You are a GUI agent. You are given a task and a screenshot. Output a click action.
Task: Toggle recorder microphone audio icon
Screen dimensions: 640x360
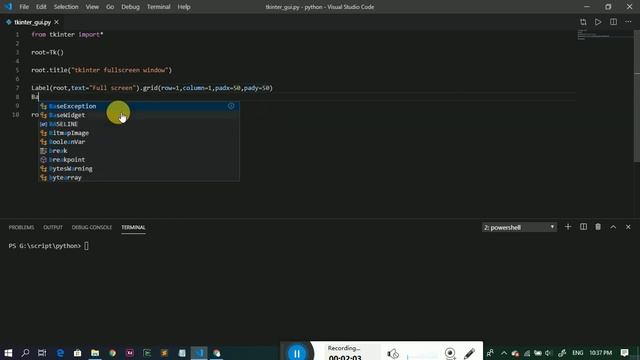(393, 353)
